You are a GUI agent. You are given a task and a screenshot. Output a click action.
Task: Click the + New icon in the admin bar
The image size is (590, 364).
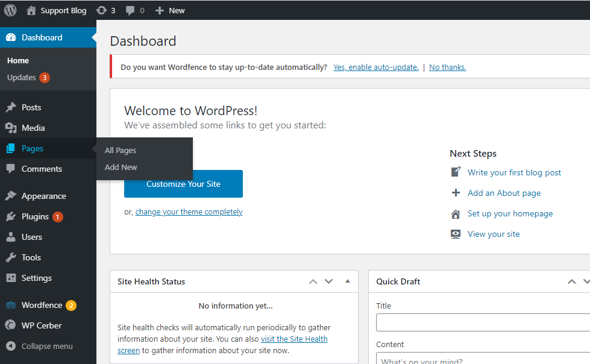160,10
